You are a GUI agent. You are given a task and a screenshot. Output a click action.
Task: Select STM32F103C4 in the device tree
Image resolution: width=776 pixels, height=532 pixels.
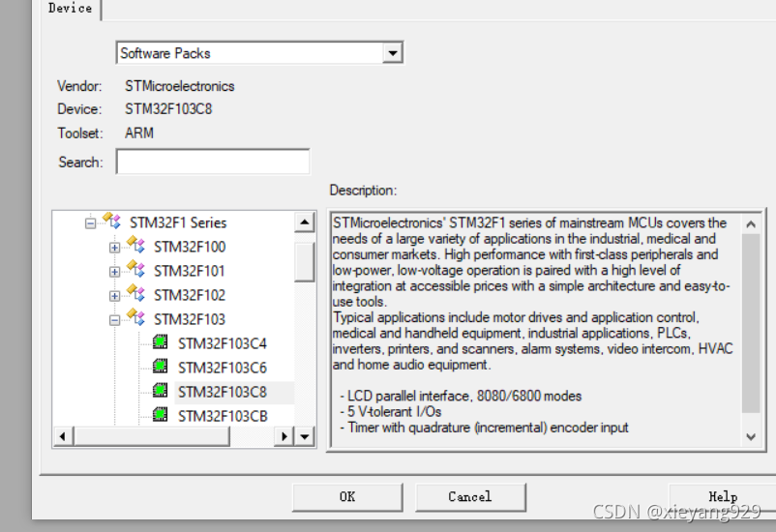(223, 343)
